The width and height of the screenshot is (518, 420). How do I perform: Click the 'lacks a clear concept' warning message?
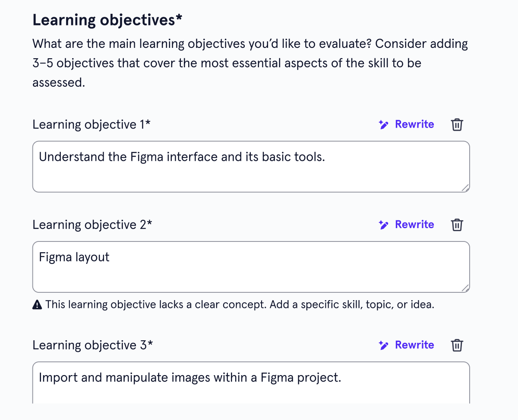coord(233,305)
